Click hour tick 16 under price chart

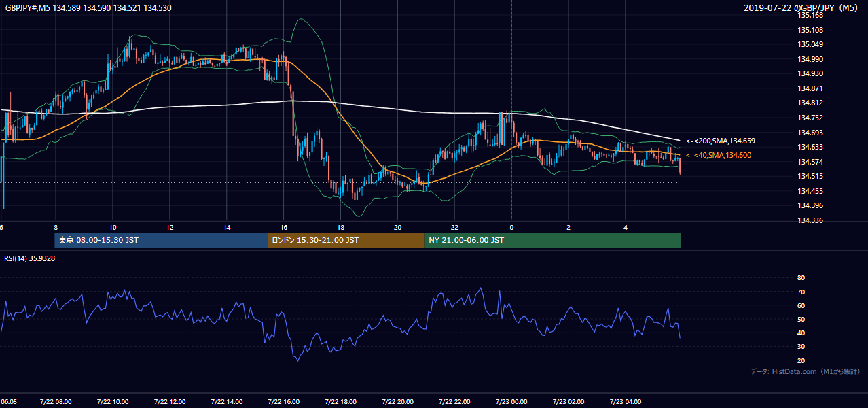284,228
